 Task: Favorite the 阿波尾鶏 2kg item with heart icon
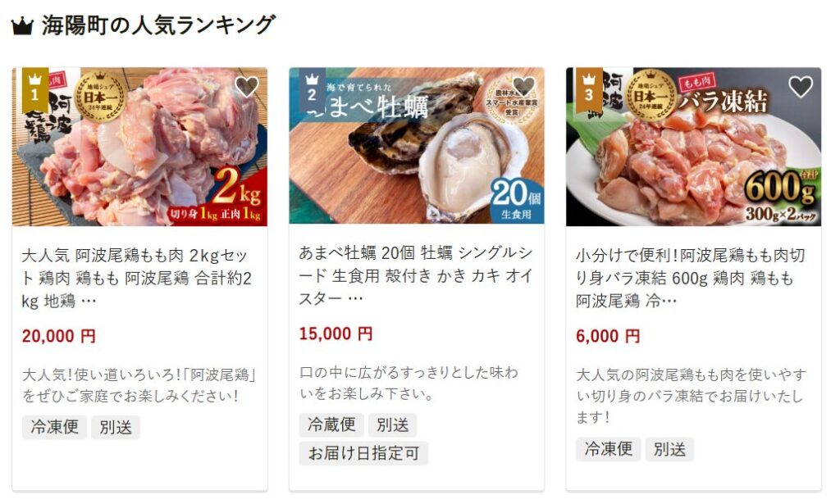coord(247,87)
